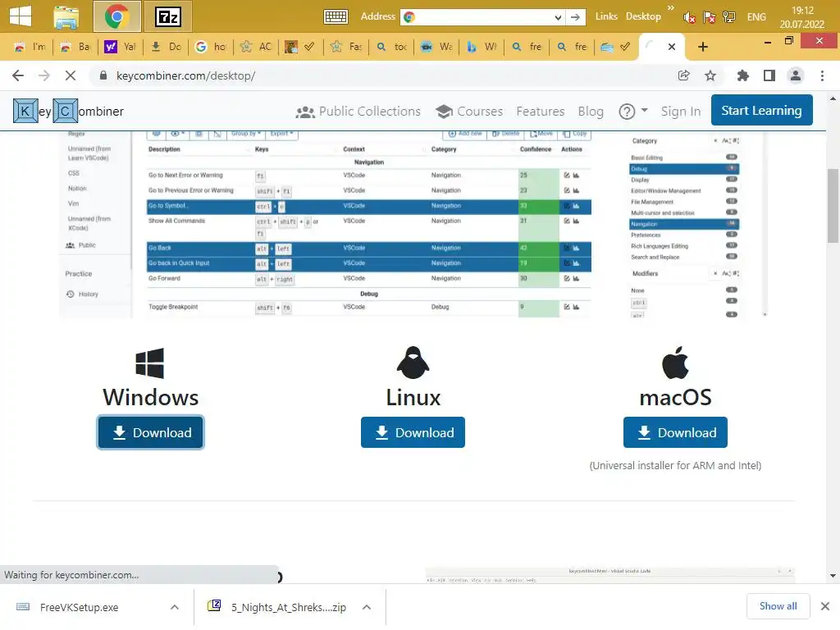Toggle the Chrome side panel
Viewport: 840px width, 630px height.
click(769, 75)
